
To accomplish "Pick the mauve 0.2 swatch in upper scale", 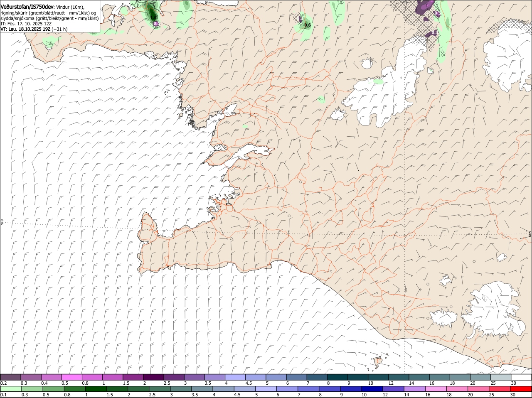I will (x=10, y=377).
